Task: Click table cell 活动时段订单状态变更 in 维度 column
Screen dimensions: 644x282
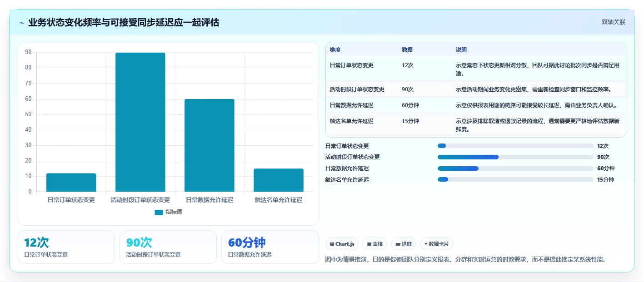Action: click(x=357, y=89)
